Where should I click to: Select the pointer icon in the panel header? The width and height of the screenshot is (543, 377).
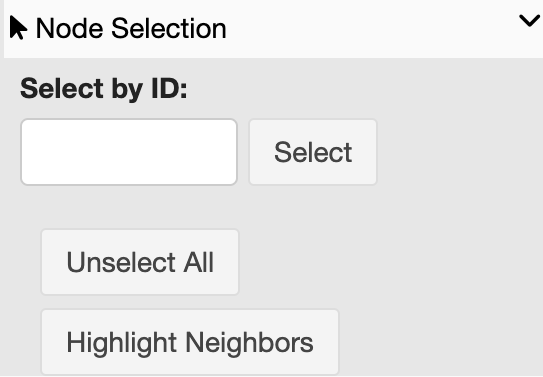click(x=18, y=28)
